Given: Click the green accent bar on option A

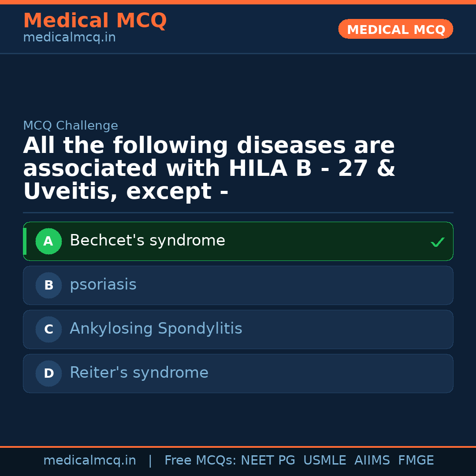Looking at the screenshot, I should (x=25, y=241).
